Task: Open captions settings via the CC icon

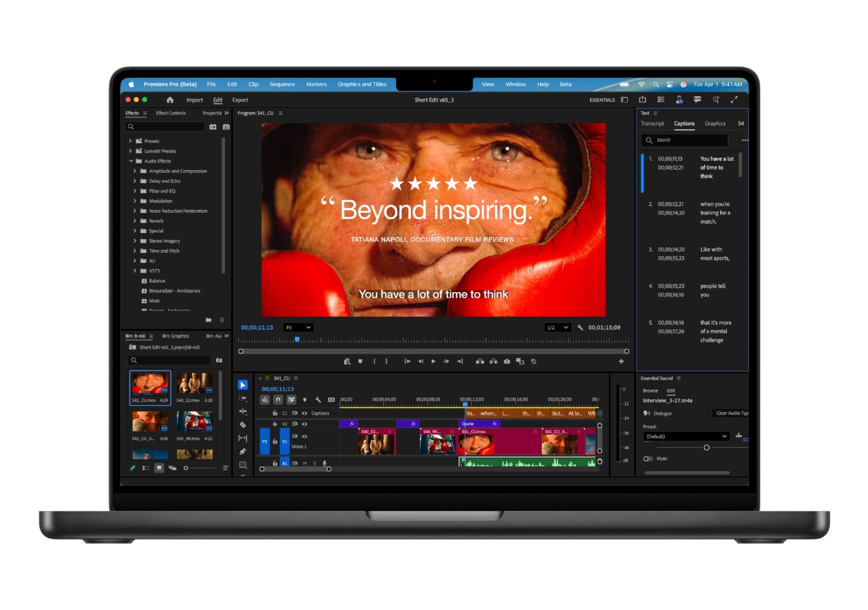Action: 332,400
